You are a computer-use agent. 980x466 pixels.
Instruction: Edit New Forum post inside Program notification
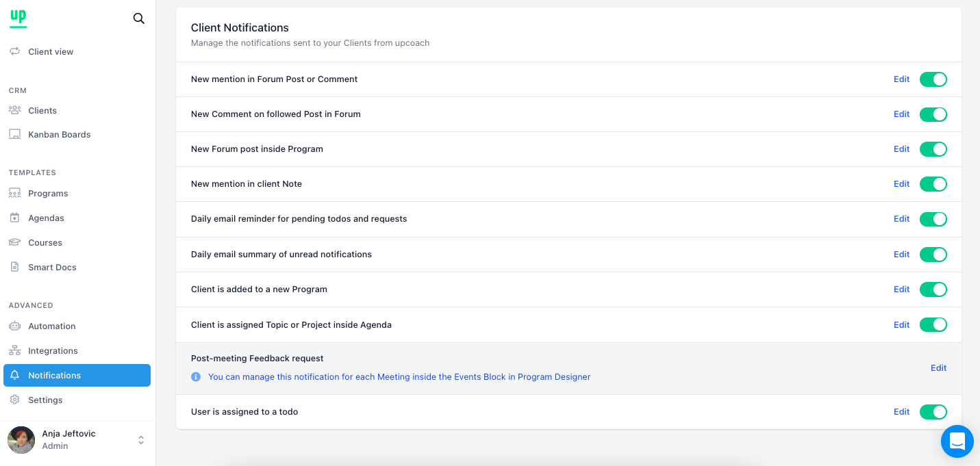pos(901,149)
